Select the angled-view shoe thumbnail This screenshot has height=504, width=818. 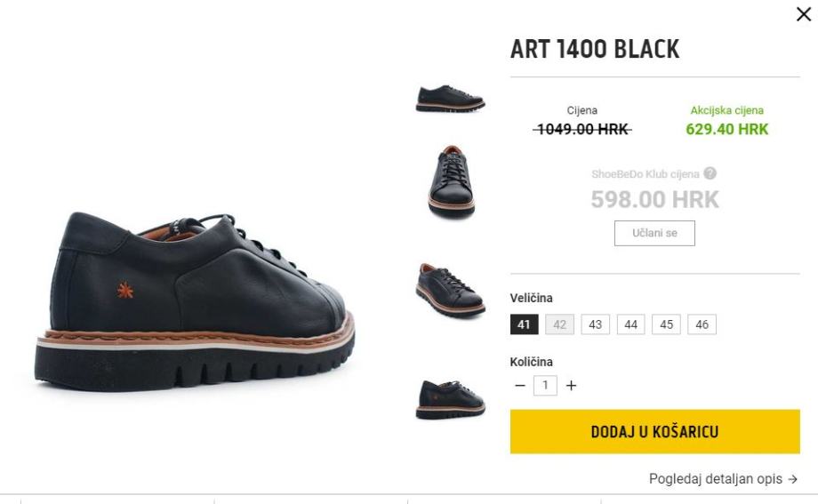(451, 289)
